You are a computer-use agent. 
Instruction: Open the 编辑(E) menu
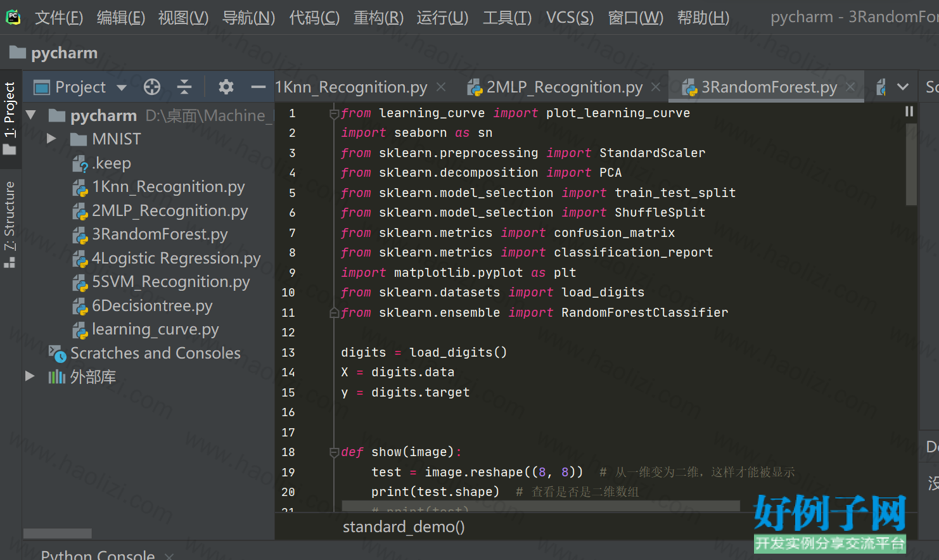(121, 17)
